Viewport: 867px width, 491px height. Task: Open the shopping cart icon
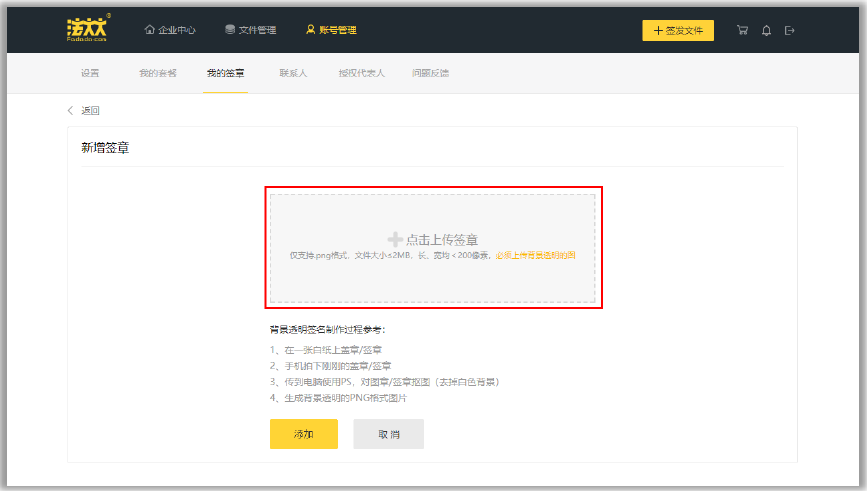(x=742, y=30)
